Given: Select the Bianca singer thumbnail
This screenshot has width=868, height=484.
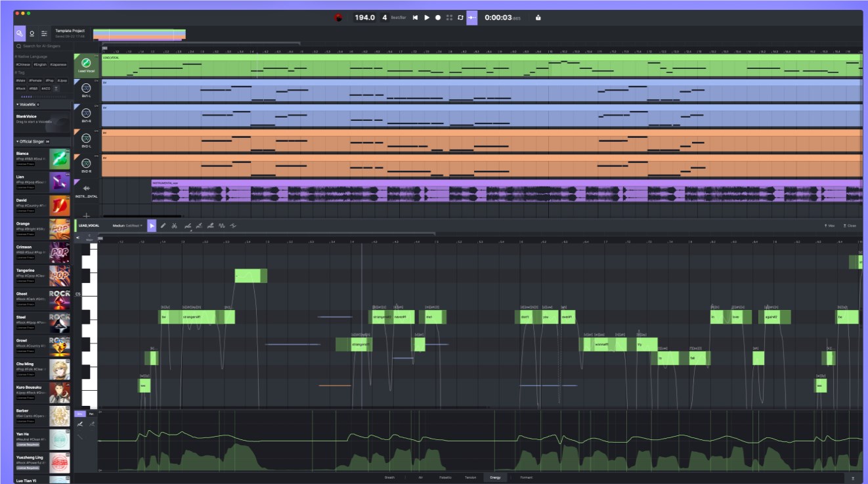Looking at the screenshot, I should pos(59,159).
